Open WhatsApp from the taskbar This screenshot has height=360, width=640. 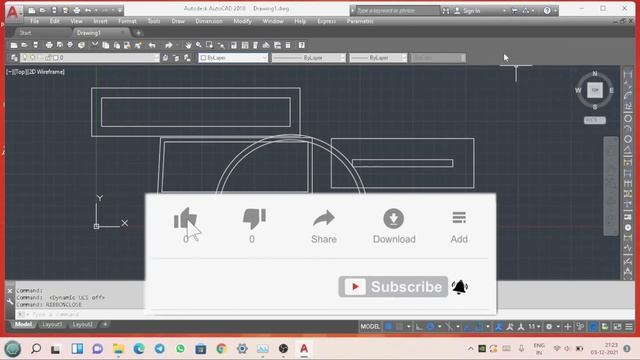point(180,349)
